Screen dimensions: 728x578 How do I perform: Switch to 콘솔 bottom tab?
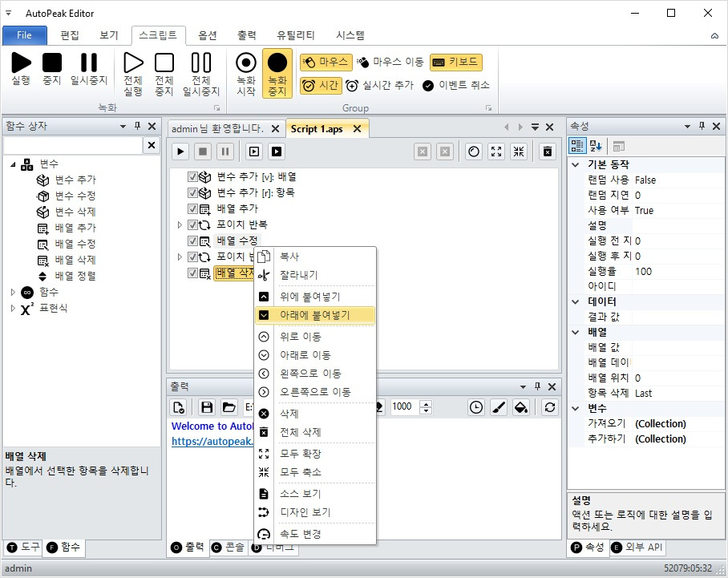[228, 548]
